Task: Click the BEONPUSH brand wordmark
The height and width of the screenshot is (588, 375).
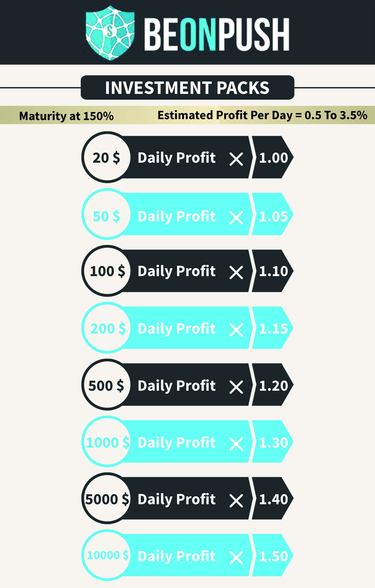Action: pos(217,34)
